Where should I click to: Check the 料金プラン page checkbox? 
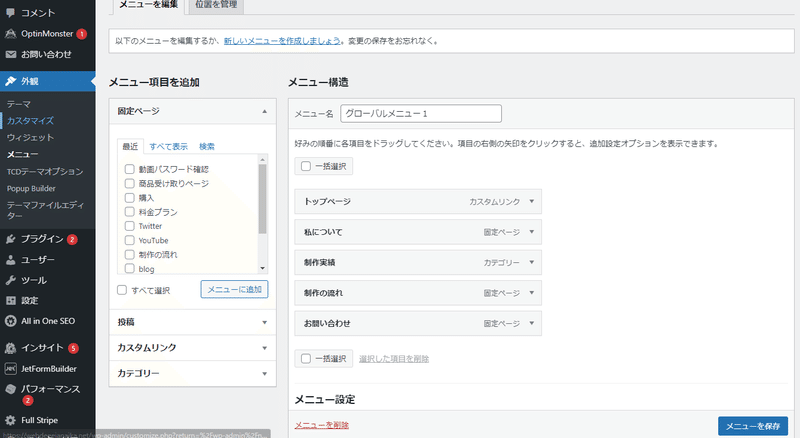pos(130,212)
